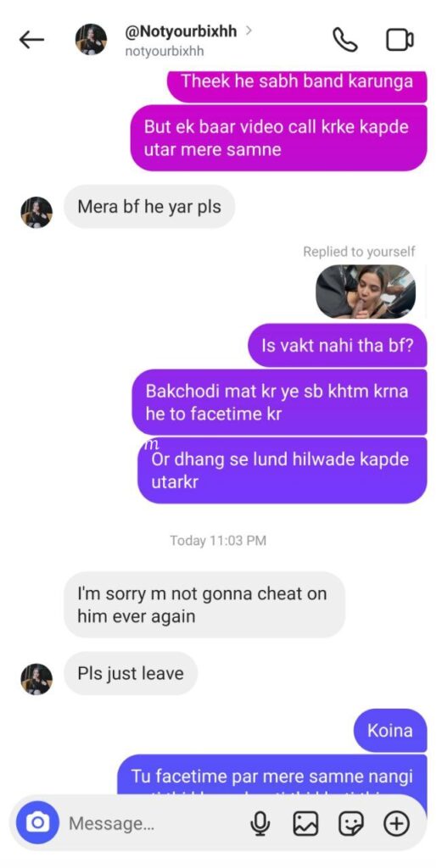Open the blue camera button beside the message box
The width and height of the screenshot is (436, 868).
[36, 823]
